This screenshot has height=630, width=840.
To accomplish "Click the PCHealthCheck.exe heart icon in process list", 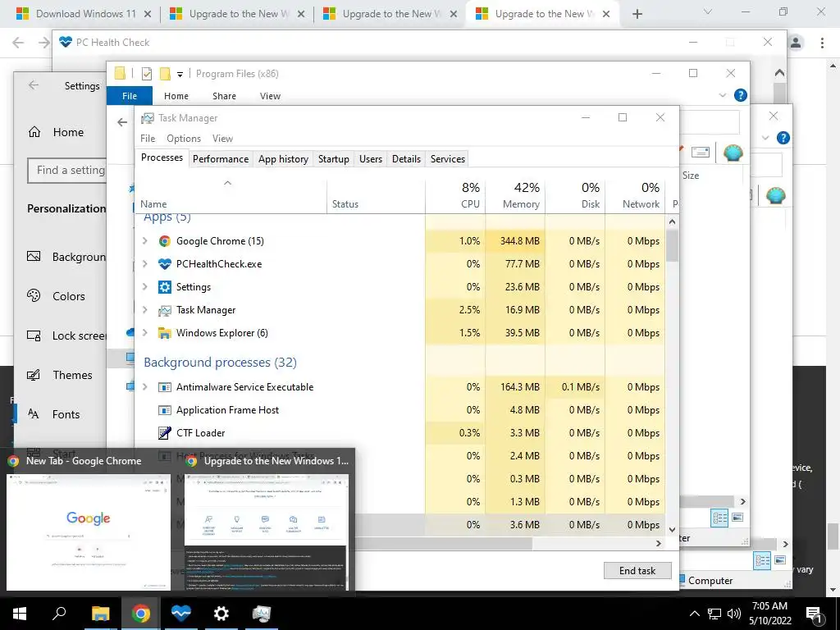I will pos(164,264).
